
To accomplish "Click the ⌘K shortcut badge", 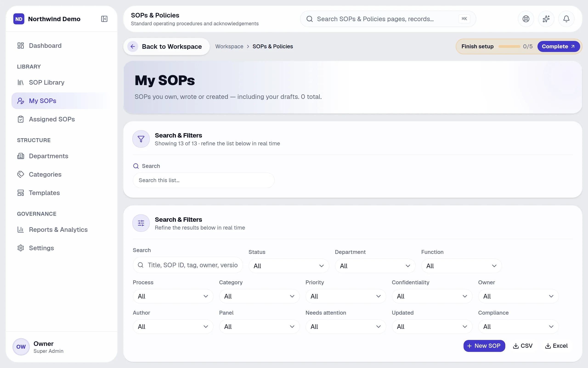I will click(464, 19).
